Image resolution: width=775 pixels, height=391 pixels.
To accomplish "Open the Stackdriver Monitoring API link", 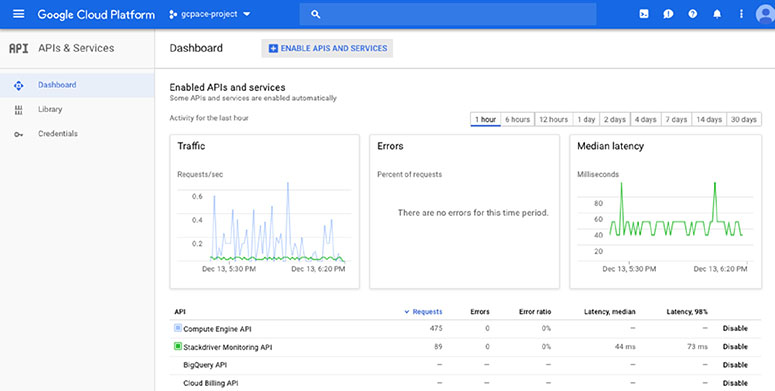I will [228, 348].
